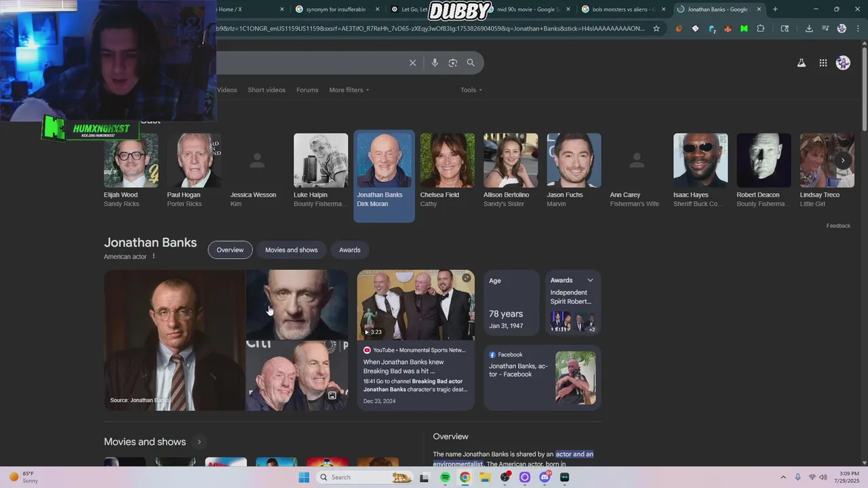Open the large Jonathan Banks portrait photo
868x488 pixels.
174,340
